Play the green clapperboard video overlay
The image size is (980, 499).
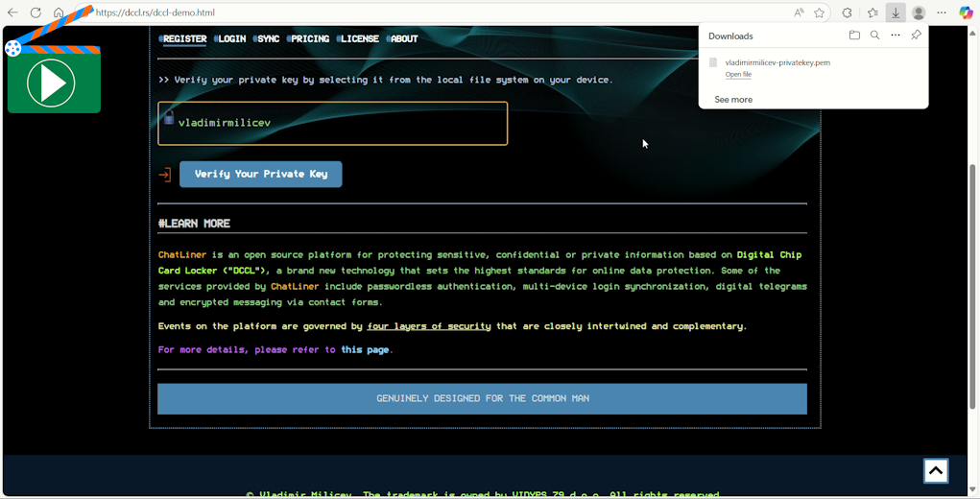click(x=53, y=84)
